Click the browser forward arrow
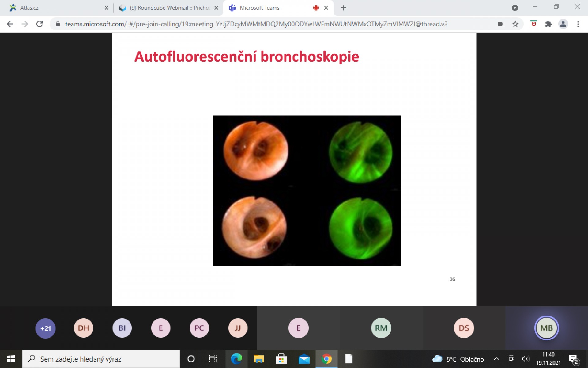 (25, 24)
